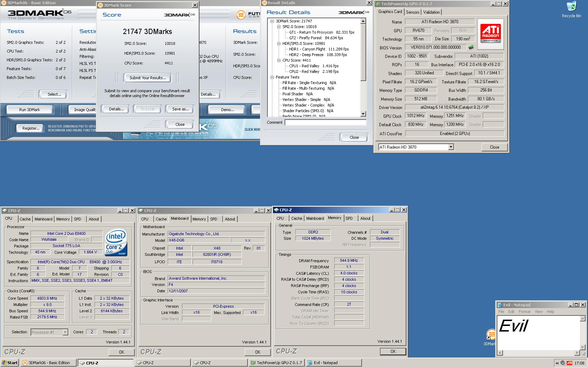588x368 pixels.
Task: Open the Processor #1 Selection dropdown in CPU-Z
Action: pos(65,332)
